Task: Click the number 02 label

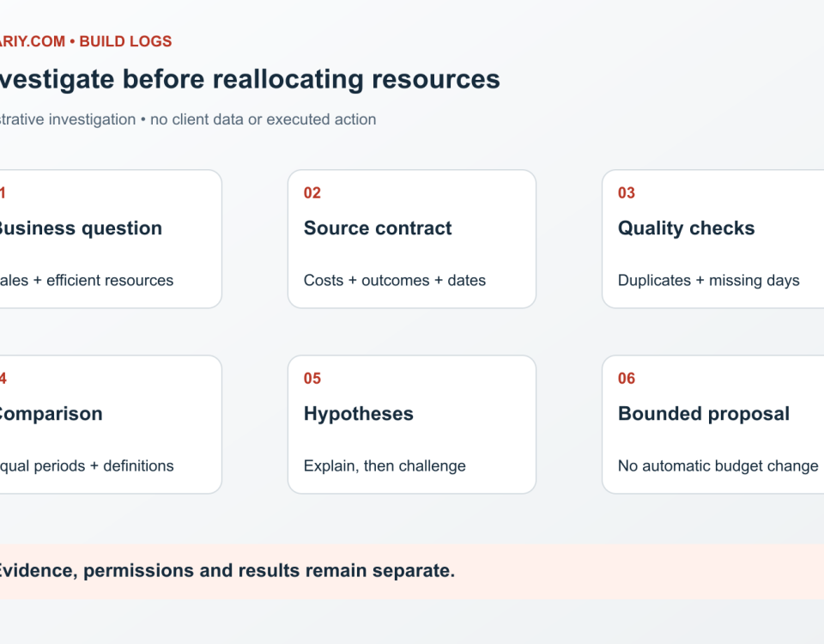Action: pyautogui.click(x=312, y=193)
